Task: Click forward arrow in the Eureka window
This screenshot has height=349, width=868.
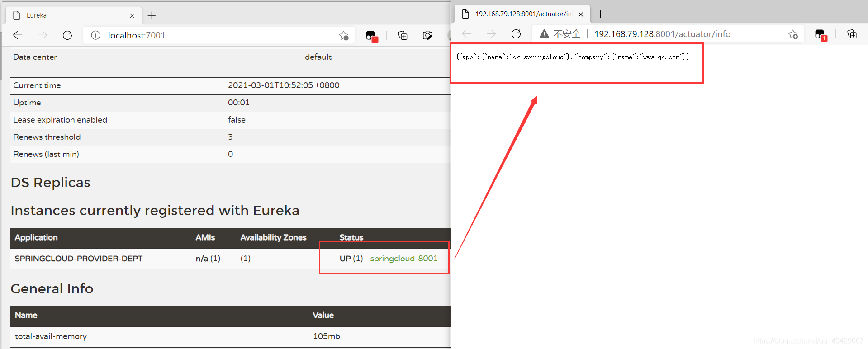Action: [43, 35]
